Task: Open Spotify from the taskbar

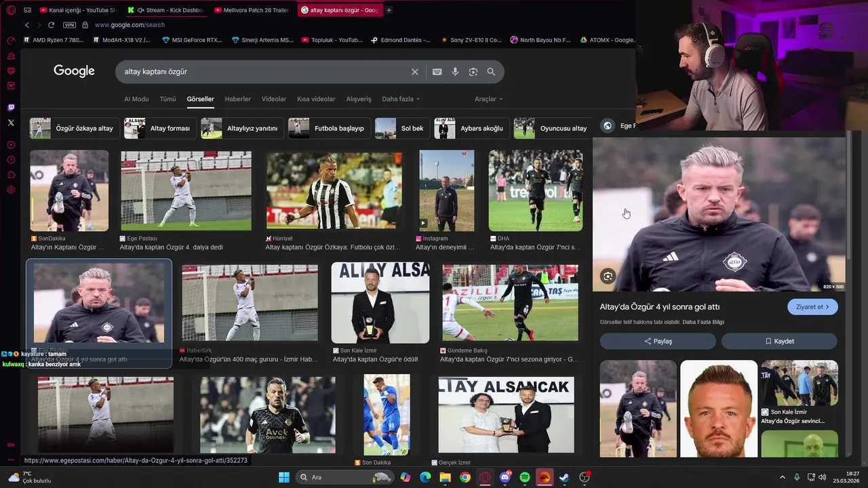Action: (525, 477)
